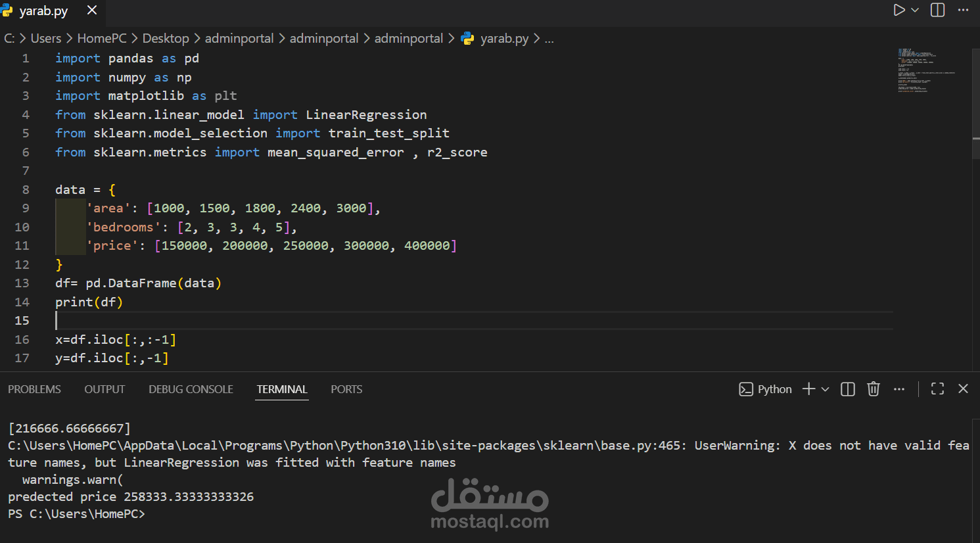The image size is (980, 543).
Task: Open editor More Actions ellipsis menu
Action: click(x=963, y=10)
